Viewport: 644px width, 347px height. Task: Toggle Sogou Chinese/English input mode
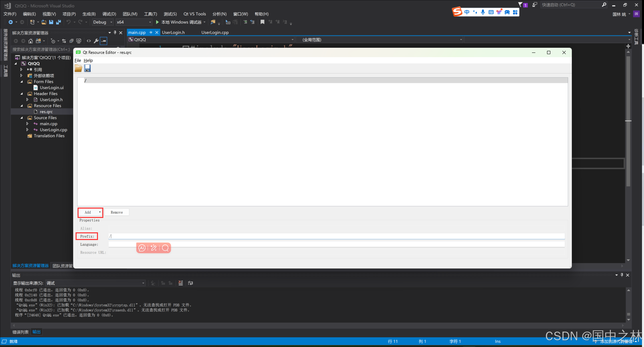coord(467,12)
